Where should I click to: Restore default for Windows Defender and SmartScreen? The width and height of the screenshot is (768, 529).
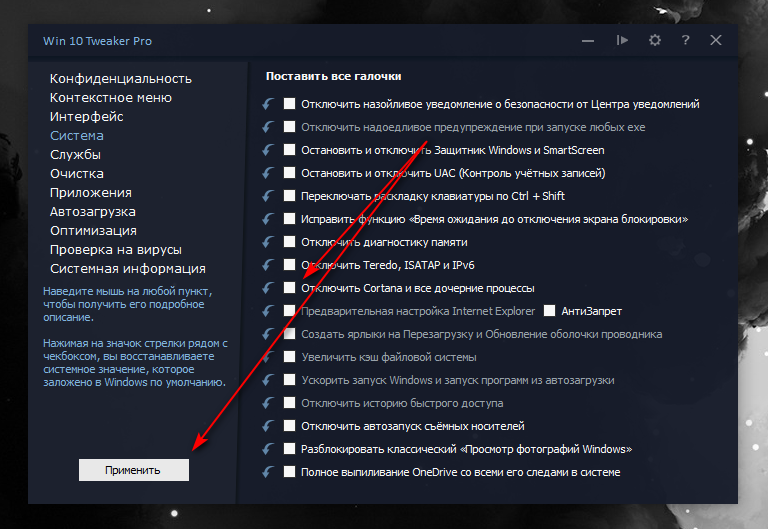(268, 150)
